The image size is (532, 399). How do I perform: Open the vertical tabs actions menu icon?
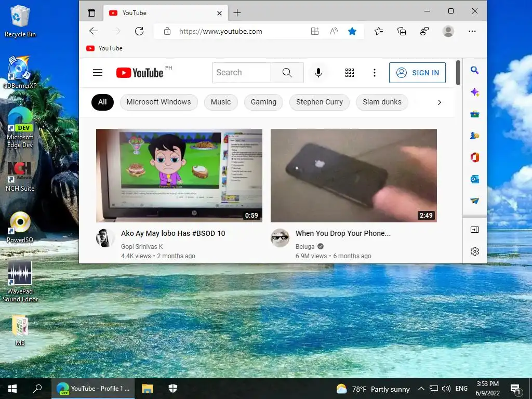91,13
